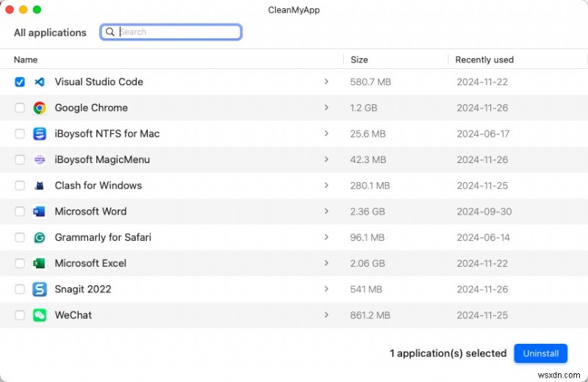This screenshot has height=382, width=588.
Task: Focus the Search input field
Action: 171,32
